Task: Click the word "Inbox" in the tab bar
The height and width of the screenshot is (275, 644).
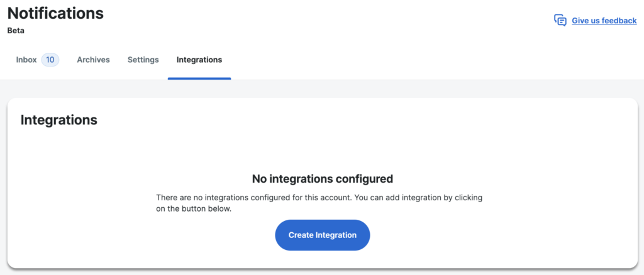Action: 26,60
